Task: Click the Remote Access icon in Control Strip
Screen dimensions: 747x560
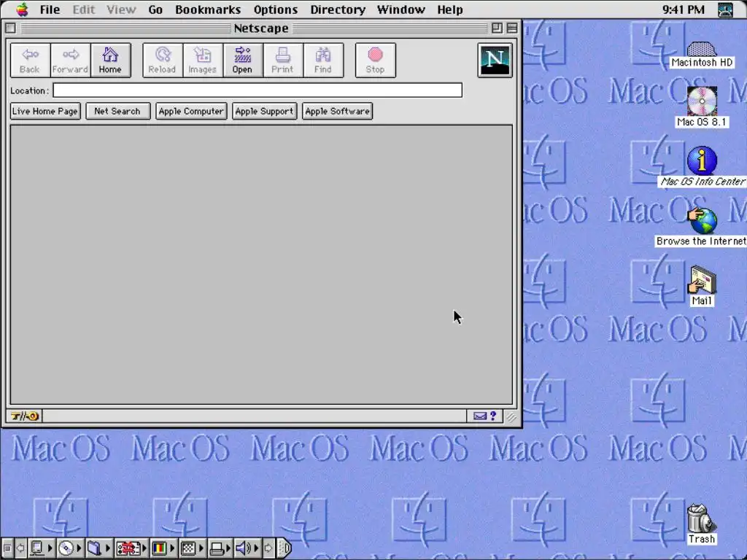Action: coord(128,548)
